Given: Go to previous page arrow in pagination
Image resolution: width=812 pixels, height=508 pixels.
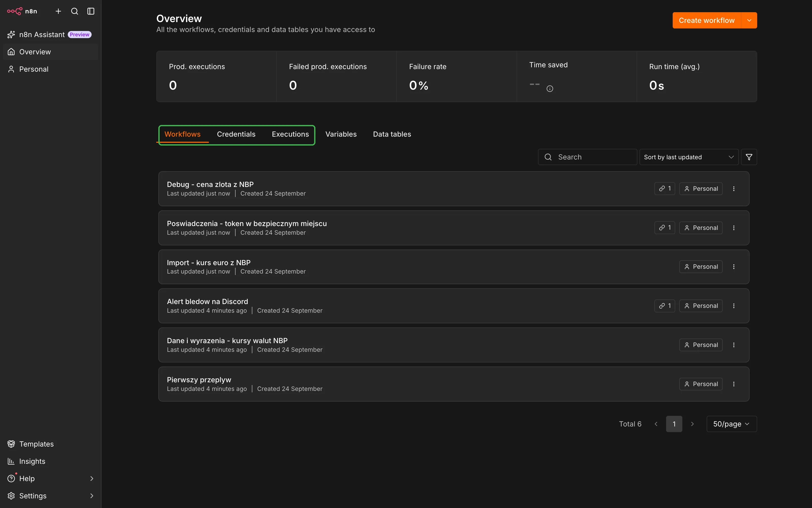Looking at the screenshot, I should click(656, 424).
